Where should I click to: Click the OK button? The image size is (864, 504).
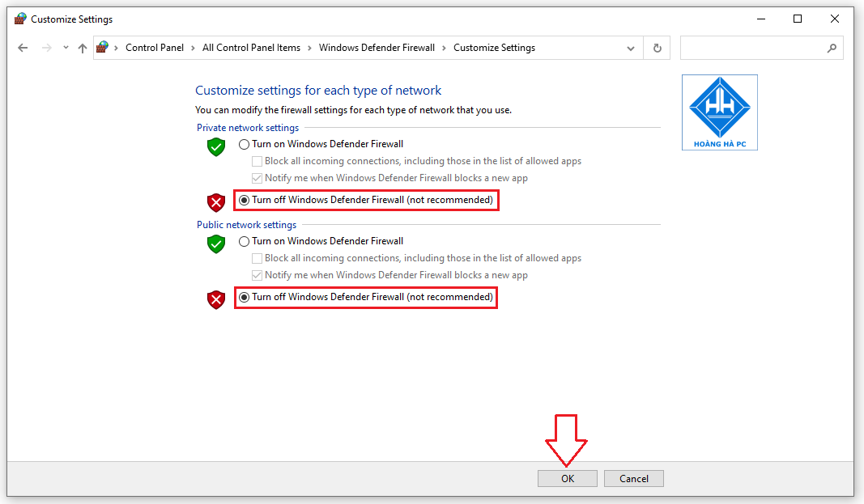pos(567,478)
